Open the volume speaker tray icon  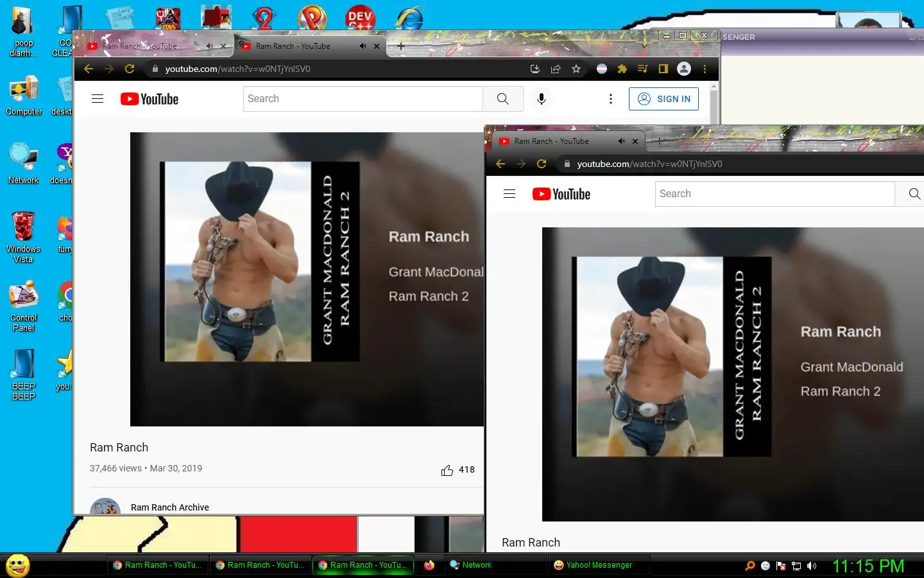coord(812,566)
